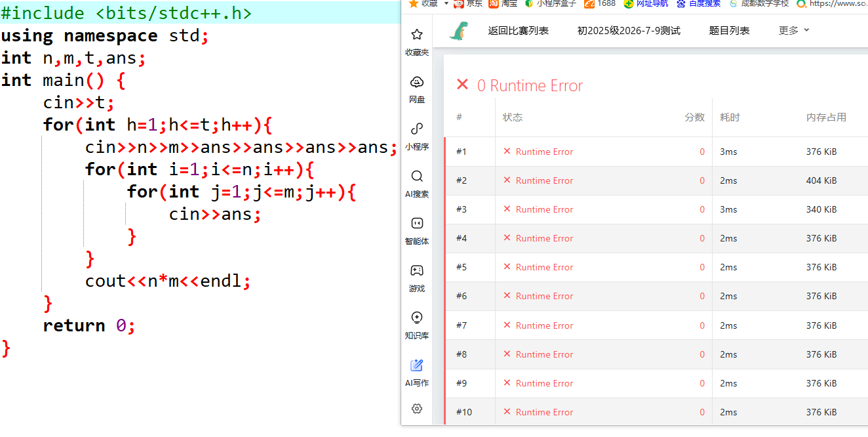Open the 网盘 cloud drive icon
This screenshot has height=437, width=868.
point(417,82)
